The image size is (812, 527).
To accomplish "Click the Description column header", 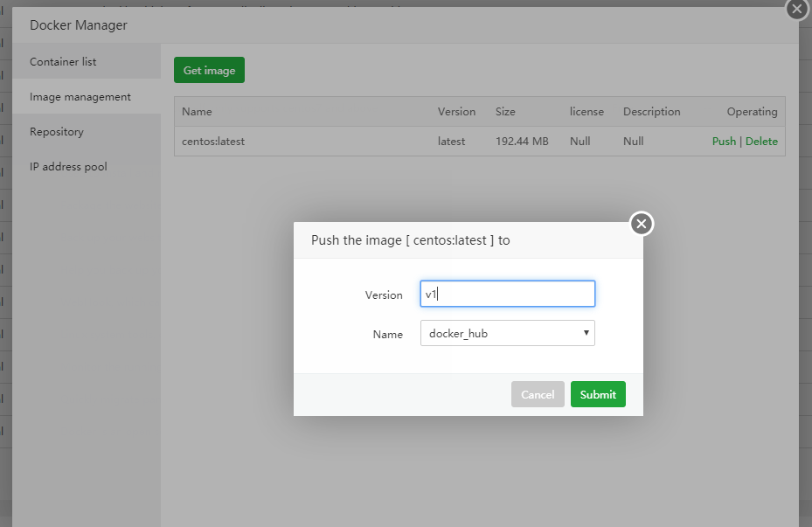I will click(651, 112).
